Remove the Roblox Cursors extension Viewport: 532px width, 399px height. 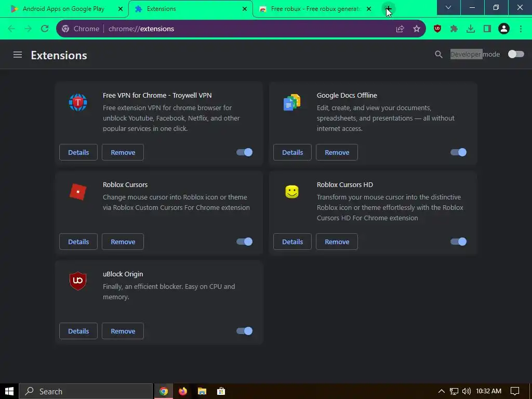coord(123,242)
